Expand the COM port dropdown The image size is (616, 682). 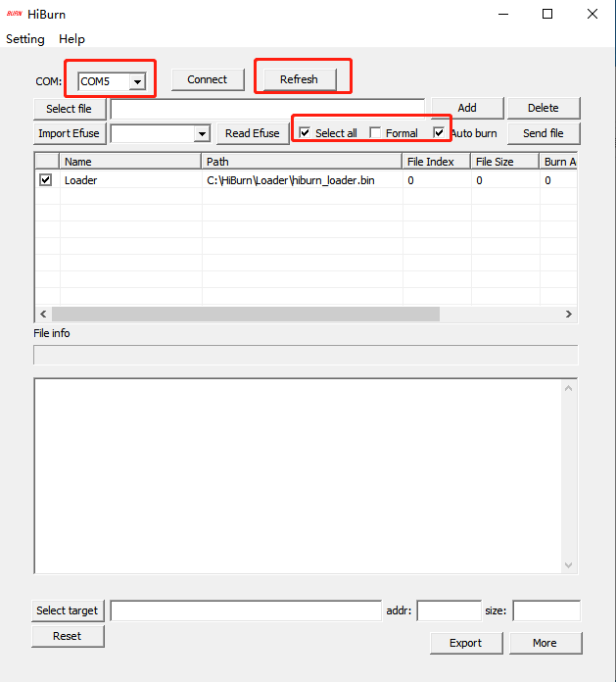pyautogui.click(x=138, y=81)
